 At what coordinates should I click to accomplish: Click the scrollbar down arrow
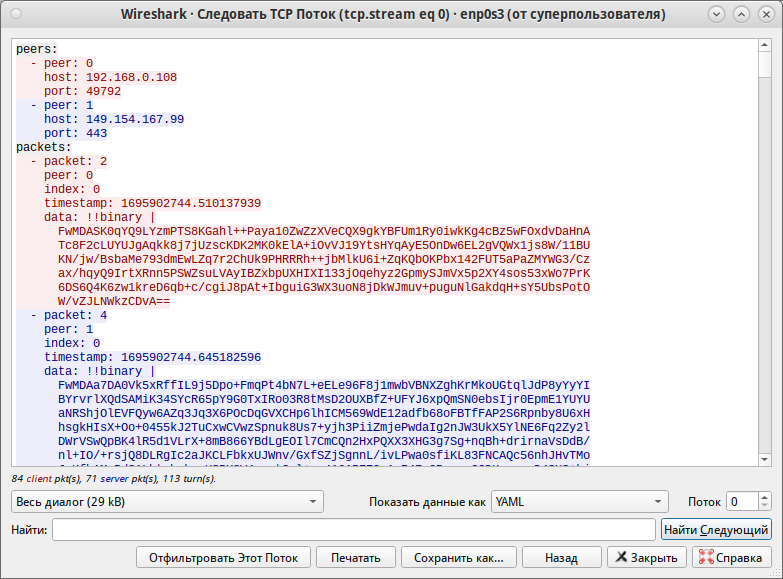765,460
